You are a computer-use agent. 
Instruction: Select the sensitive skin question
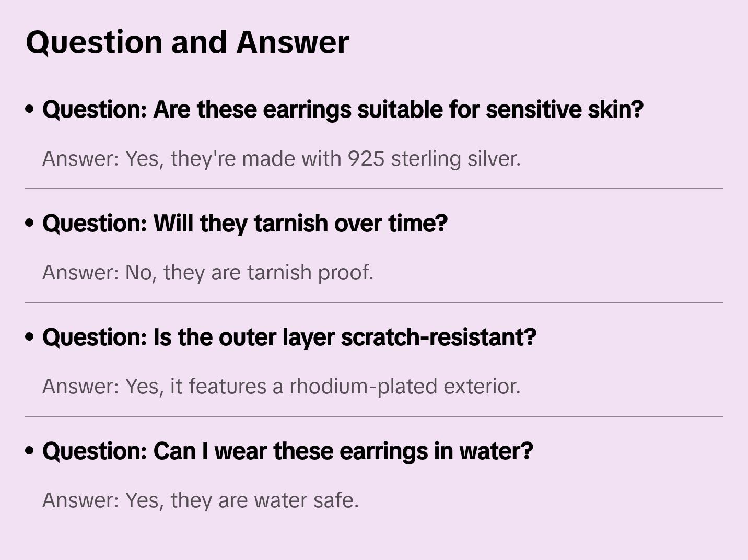[343, 110]
